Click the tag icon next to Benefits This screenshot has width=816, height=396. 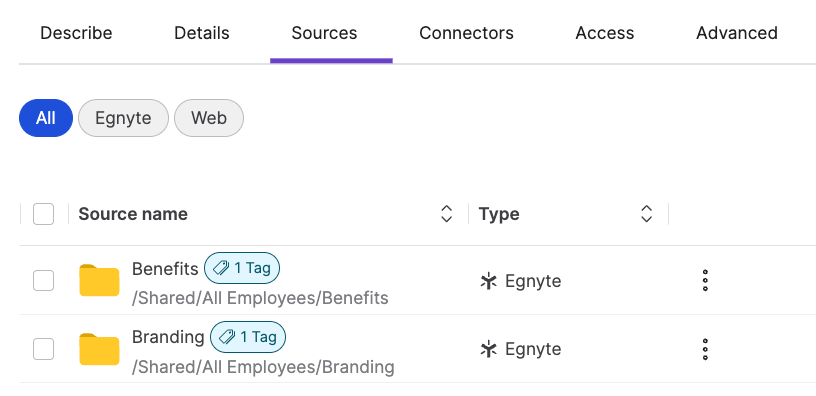click(221, 269)
